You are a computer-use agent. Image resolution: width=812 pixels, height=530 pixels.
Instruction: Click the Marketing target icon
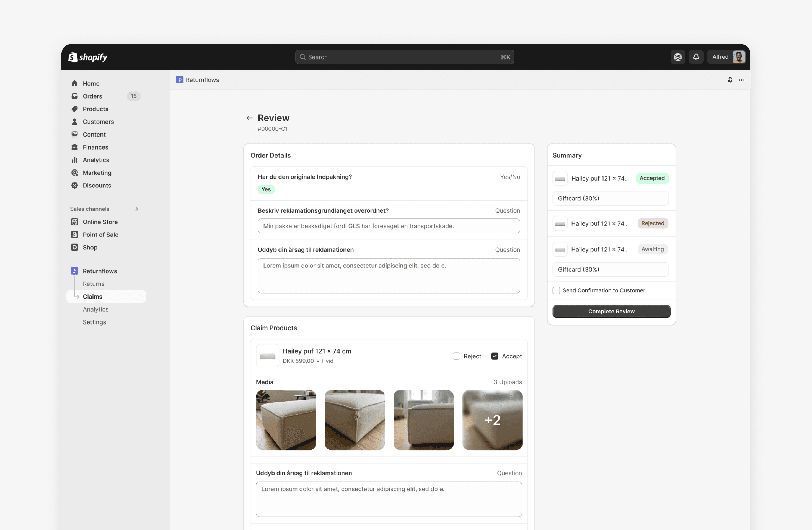[75, 173]
